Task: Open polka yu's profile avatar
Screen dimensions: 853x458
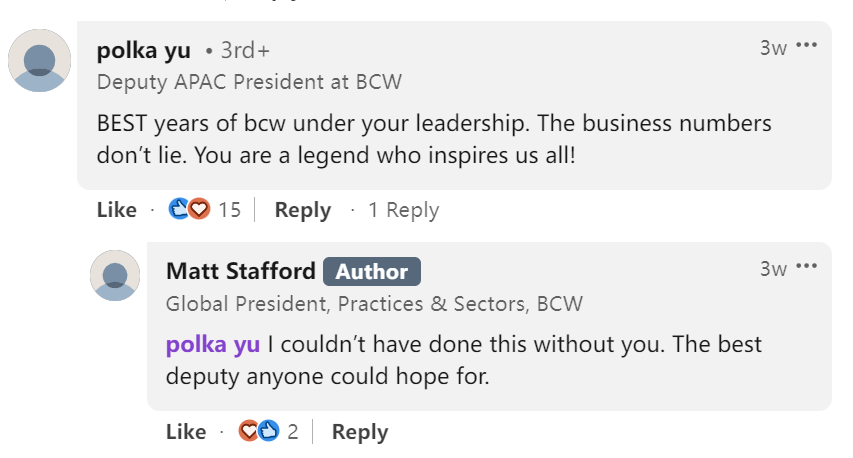Action: [x=39, y=60]
